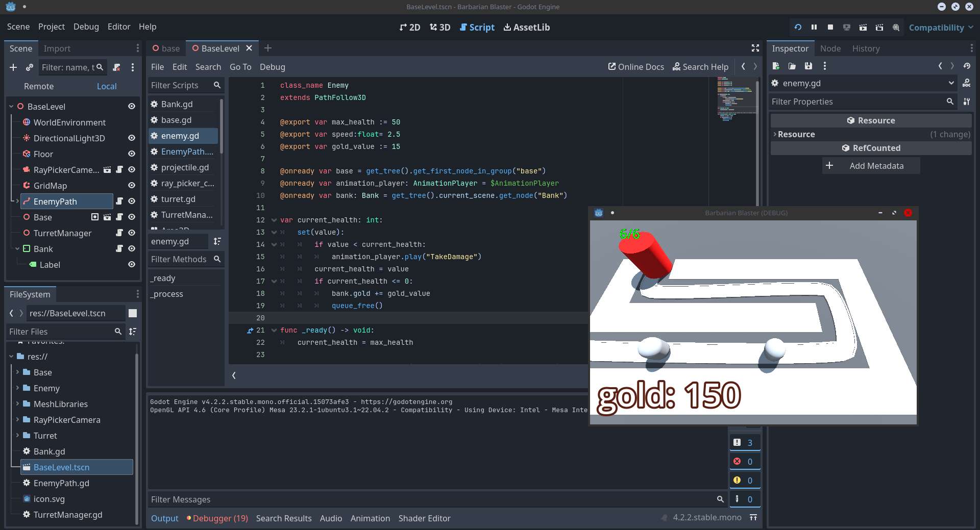The height and width of the screenshot is (530, 980).
Task: Open Online Docs link
Action: [x=636, y=67]
